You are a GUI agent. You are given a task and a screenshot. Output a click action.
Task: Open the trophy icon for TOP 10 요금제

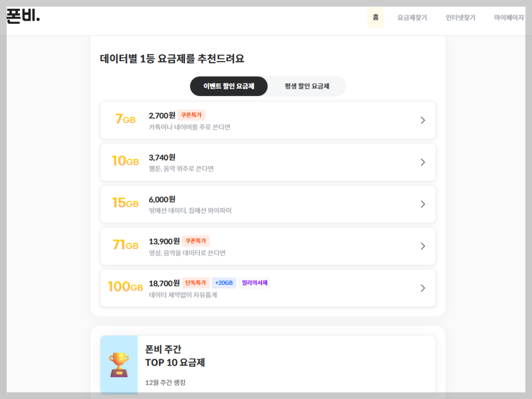[x=119, y=364]
